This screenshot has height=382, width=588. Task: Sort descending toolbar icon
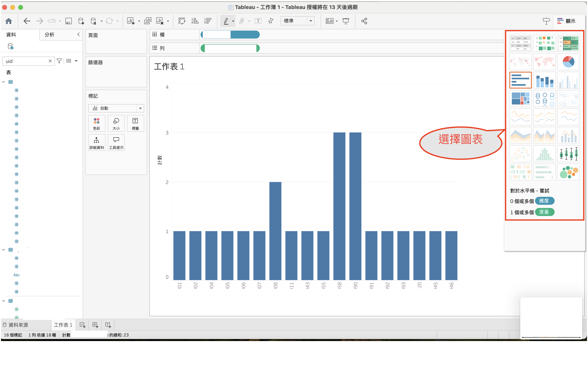(x=208, y=21)
